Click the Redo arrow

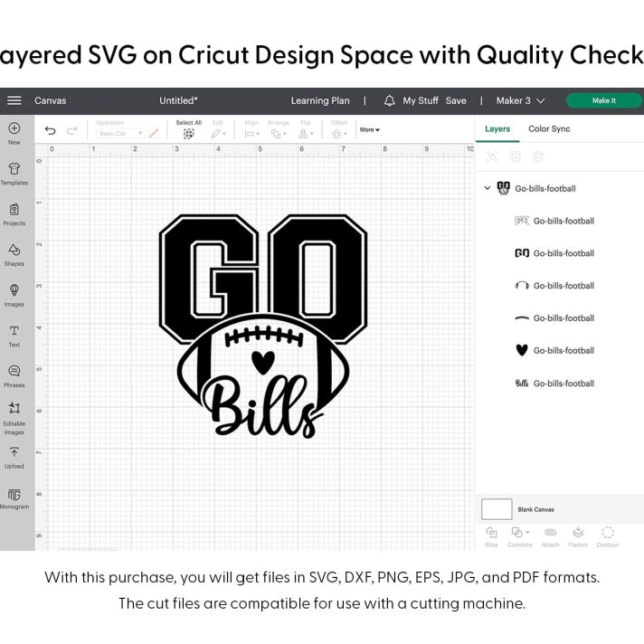pos(72,130)
